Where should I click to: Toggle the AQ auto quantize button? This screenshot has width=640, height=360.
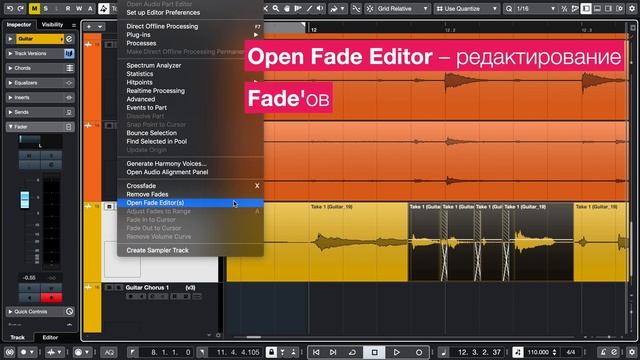coord(109,352)
